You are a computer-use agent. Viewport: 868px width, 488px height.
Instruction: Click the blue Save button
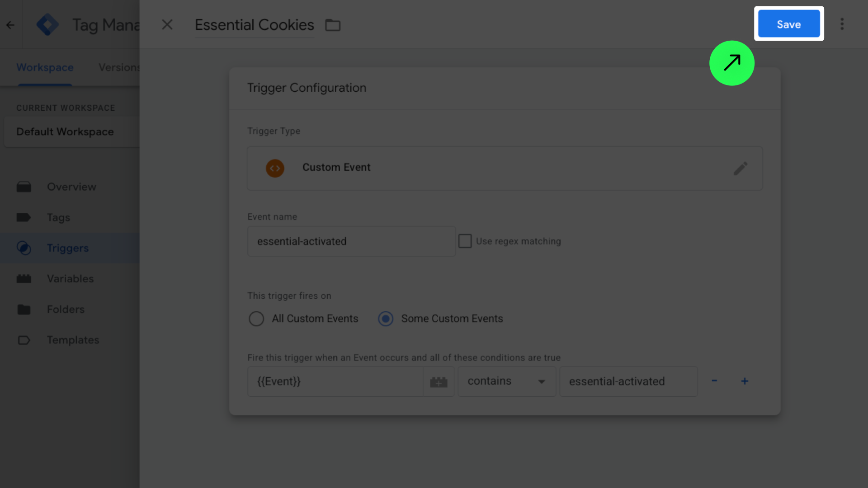(788, 24)
